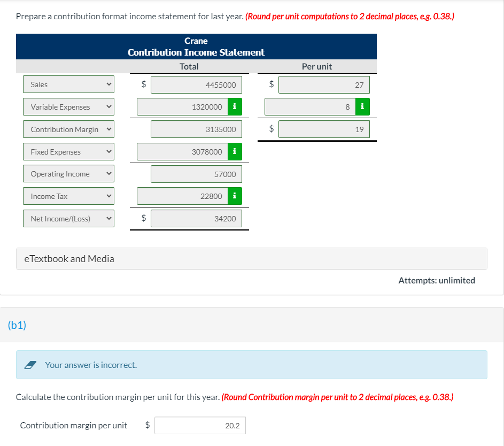Click the info icon next to Fixed Expenses amount
Viewport: 504px width, 446px height.
234,151
